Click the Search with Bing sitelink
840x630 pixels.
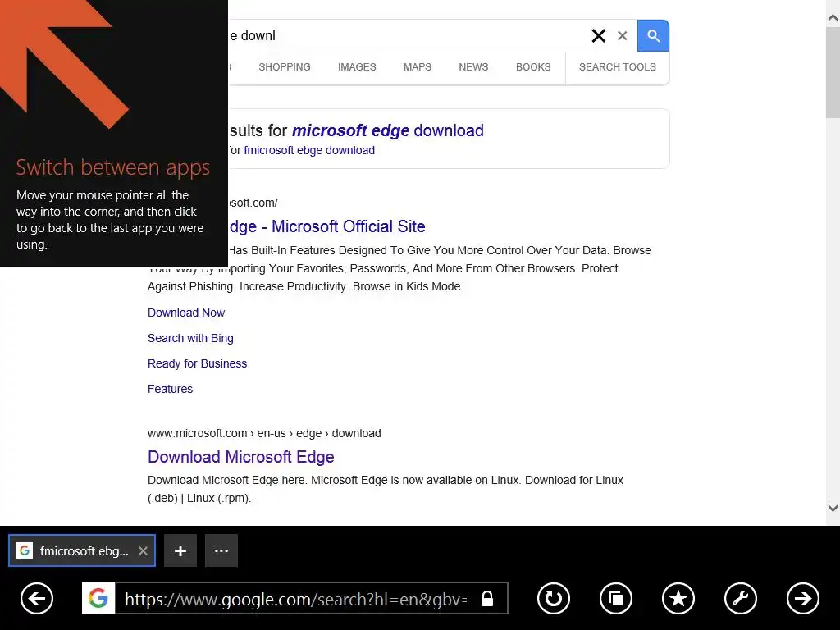click(190, 338)
